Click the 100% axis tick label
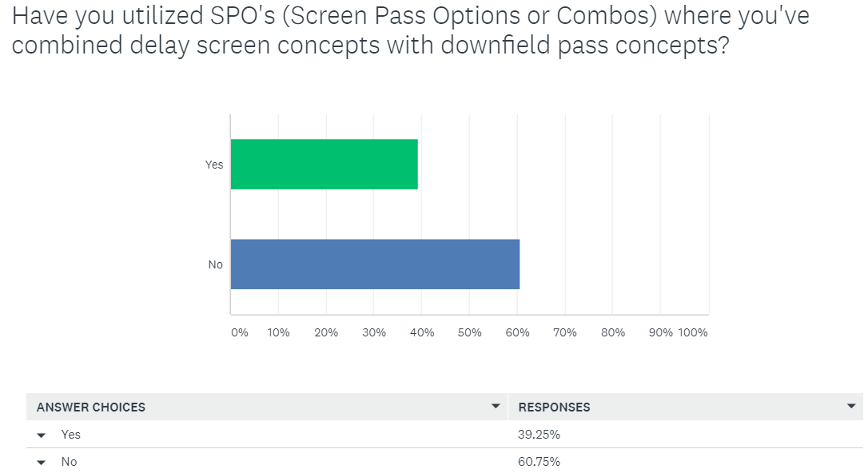Screen dimensions: 868x473 pyautogui.click(x=693, y=332)
